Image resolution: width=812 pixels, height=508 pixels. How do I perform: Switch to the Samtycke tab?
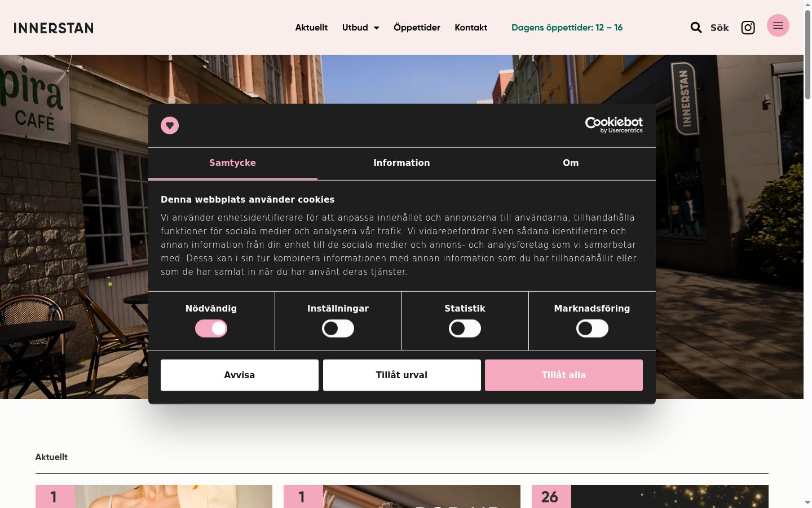pyautogui.click(x=233, y=163)
